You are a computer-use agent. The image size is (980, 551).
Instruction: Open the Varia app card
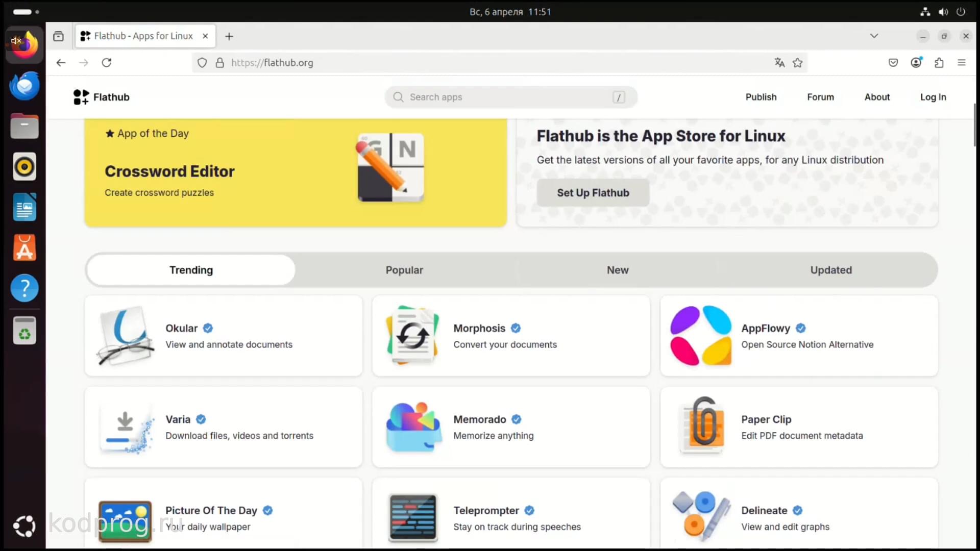[x=224, y=427]
